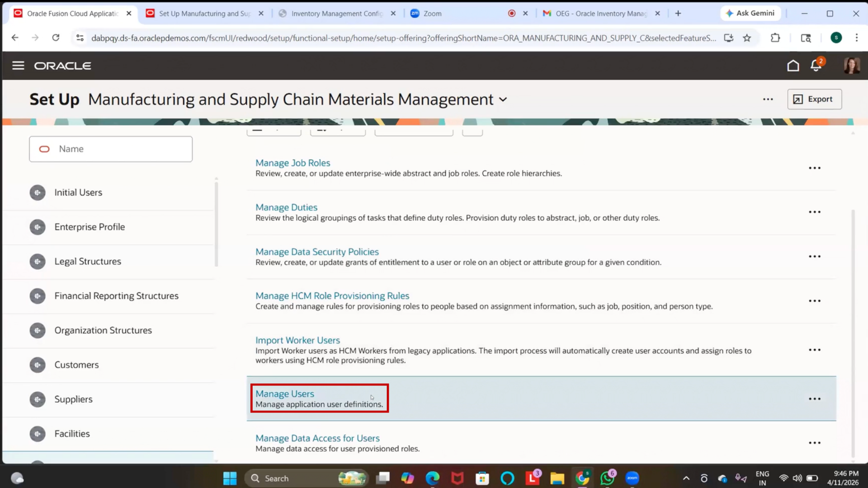Select Initial Users functional area

pos(78,192)
